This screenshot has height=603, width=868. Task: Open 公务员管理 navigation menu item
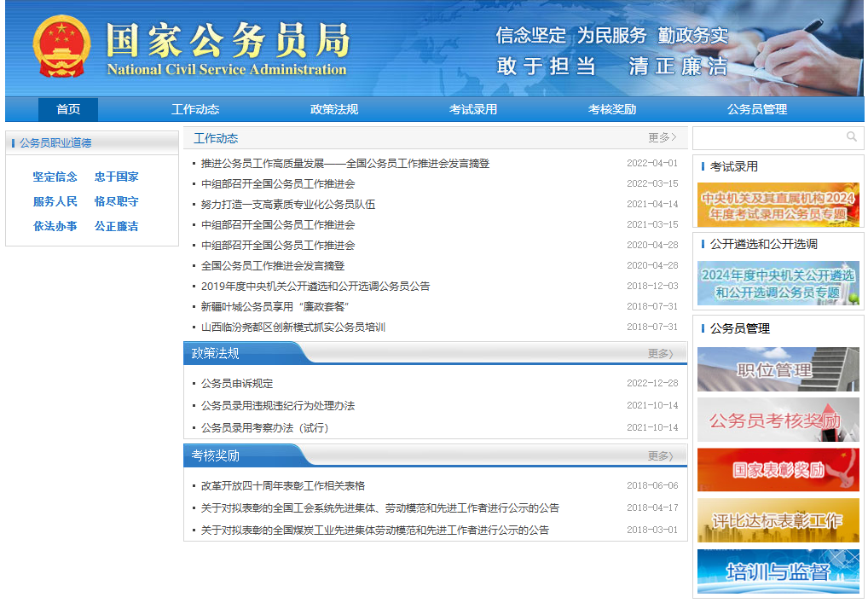coord(756,109)
